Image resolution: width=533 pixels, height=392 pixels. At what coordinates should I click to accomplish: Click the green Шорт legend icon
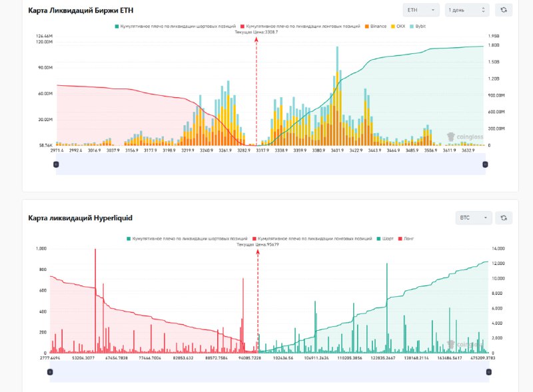[x=378, y=238]
